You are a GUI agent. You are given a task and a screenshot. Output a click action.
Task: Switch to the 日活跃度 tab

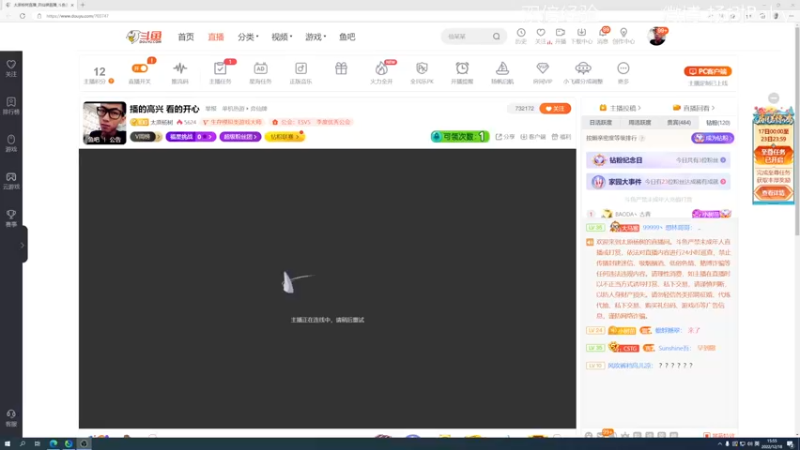[x=601, y=122]
